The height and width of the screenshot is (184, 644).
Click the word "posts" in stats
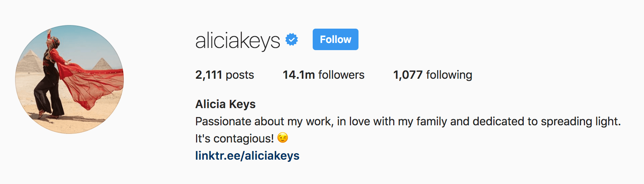click(240, 75)
